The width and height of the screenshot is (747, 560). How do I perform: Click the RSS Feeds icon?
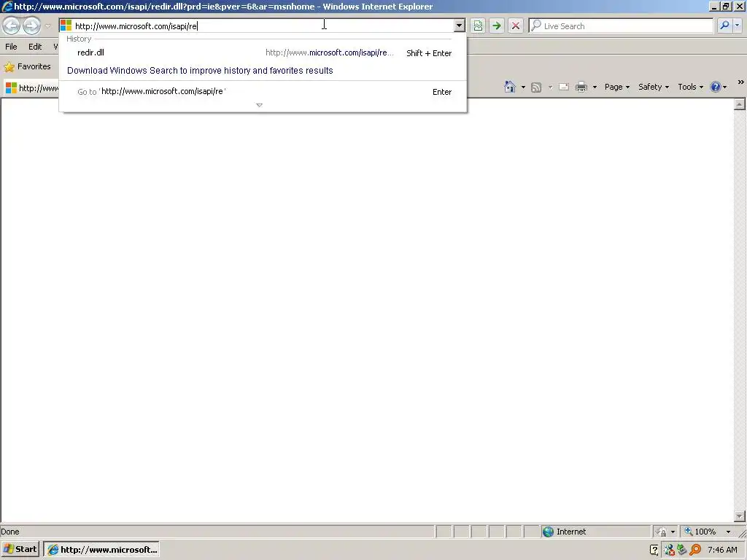point(536,87)
